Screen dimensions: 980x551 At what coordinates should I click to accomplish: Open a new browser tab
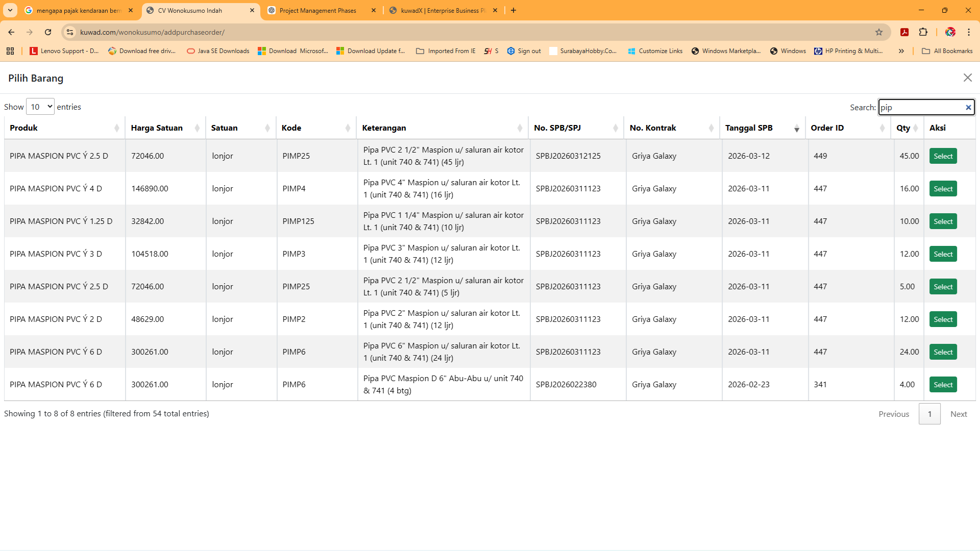pyautogui.click(x=513, y=10)
